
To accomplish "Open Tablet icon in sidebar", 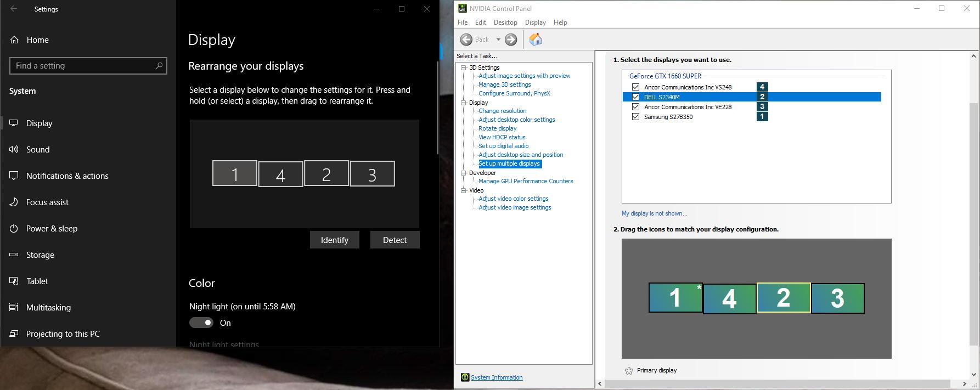I will click(14, 281).
